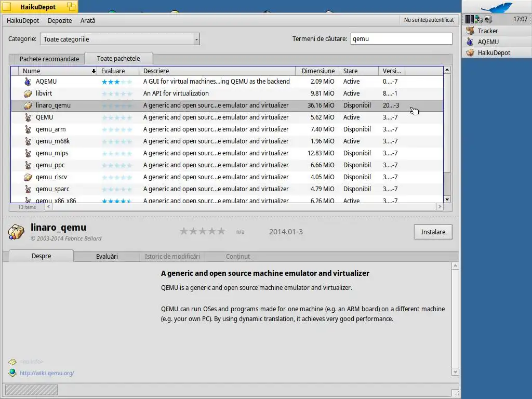This screenshot has height=399, width=532.
Task: Click horizontal scrollbar right arrow
Action: [x=440, y=207]
